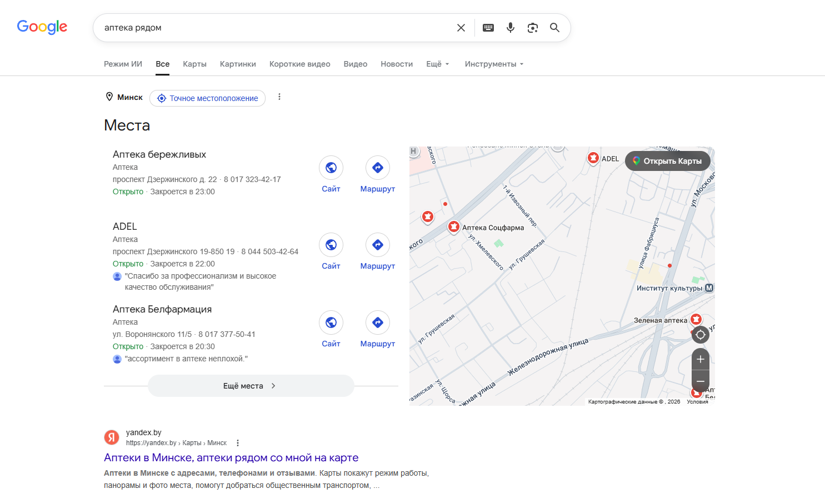Click the yandex.by site name
The image size is (825, 504).
(x=143, y=432)
